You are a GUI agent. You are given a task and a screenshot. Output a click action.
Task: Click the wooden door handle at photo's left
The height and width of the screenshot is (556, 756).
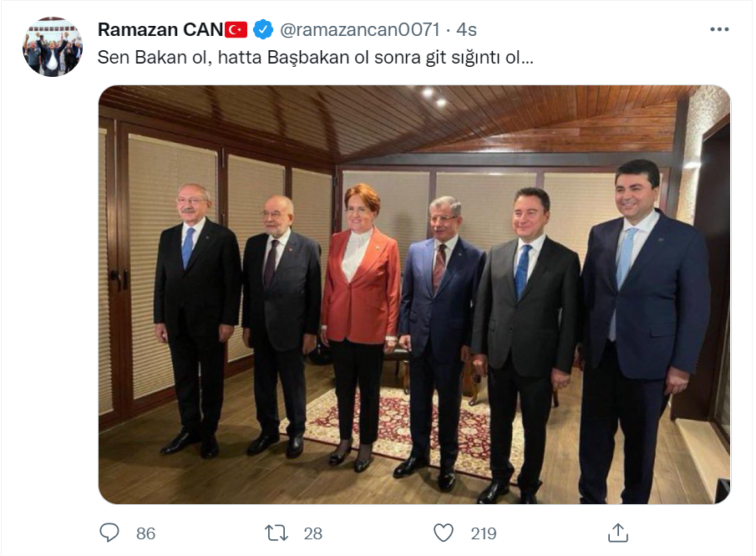pyautogui.click(x=119, y=280)
